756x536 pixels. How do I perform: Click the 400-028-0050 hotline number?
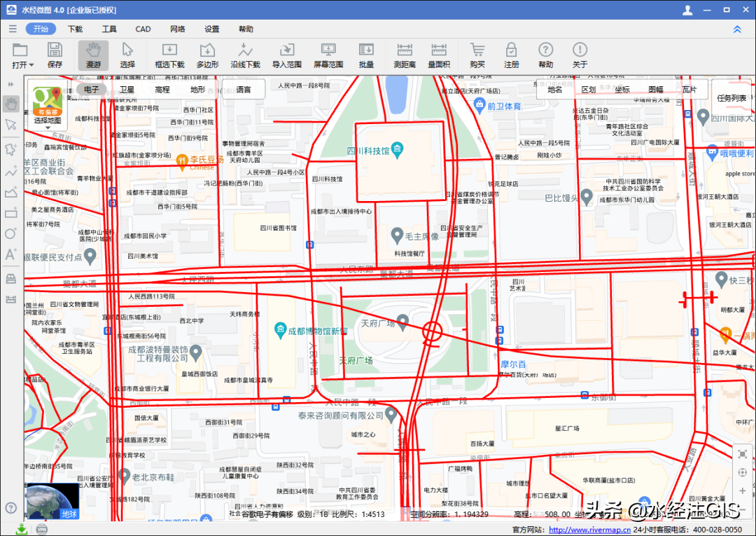pos(718,530)
